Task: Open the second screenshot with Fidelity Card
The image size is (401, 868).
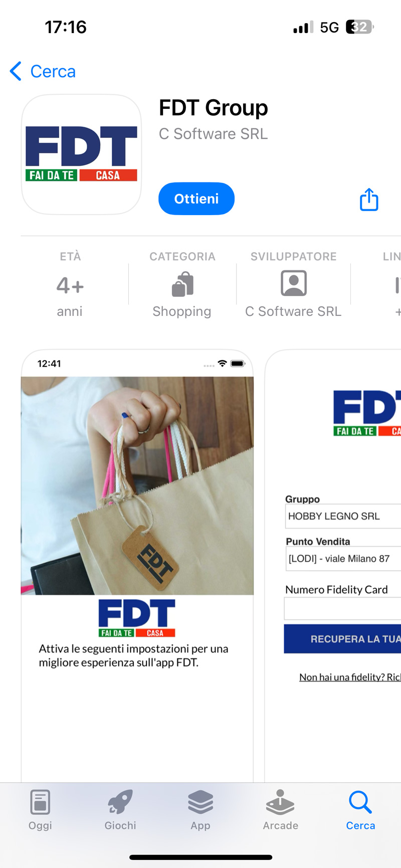Action: [333, 566]
